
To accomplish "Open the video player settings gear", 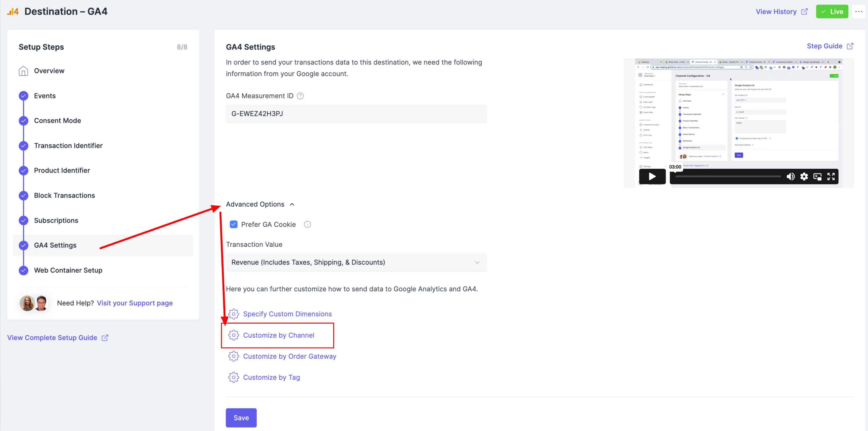I will point(804,177).
